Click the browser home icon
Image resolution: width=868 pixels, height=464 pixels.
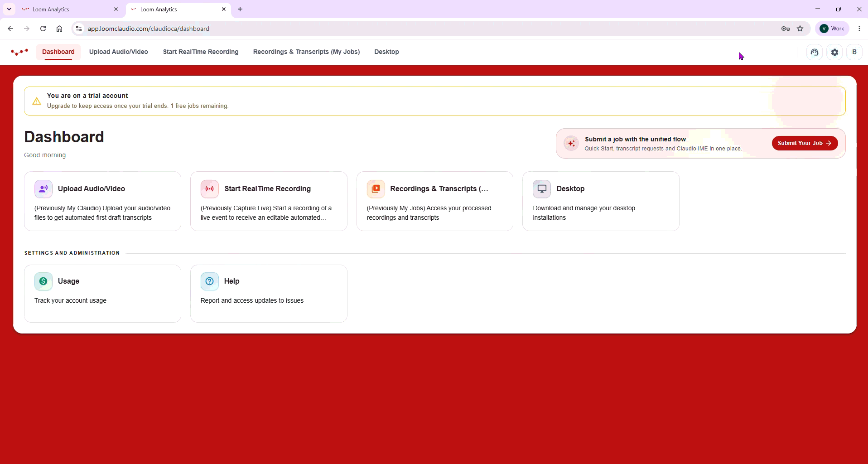pyautogui.click(x=59, y=29)
